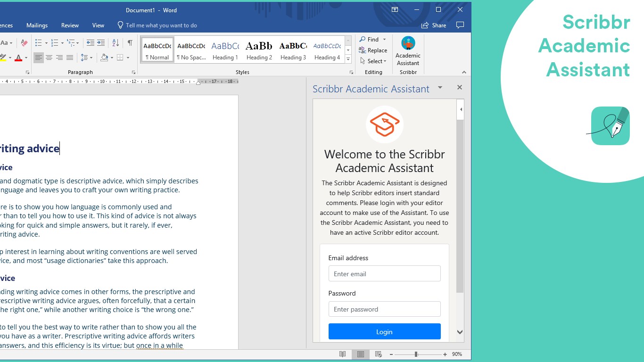Align the paragraph to the right
The image size is (644, 362).
[x=59, y=58]
